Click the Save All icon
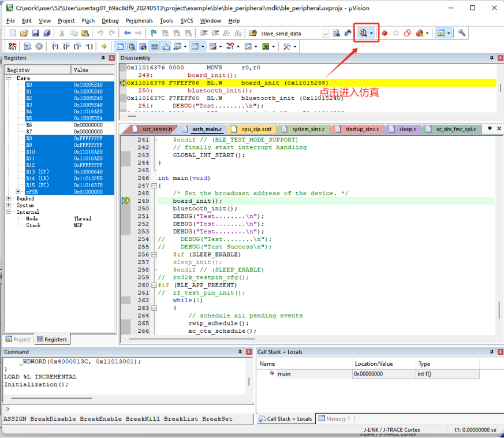The width and height of the screenshot is (504, 438). click(x=47, y=33)
